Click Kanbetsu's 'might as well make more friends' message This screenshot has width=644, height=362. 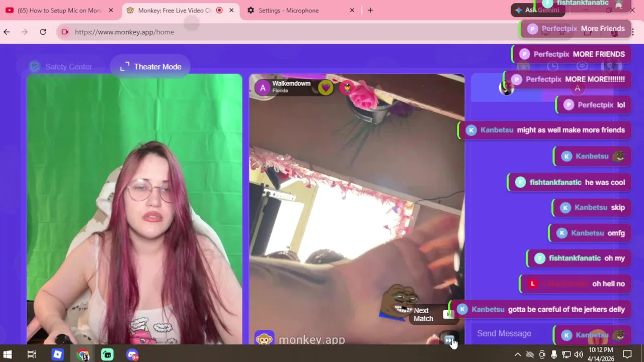pyautogui.click(x=543, y=130)
